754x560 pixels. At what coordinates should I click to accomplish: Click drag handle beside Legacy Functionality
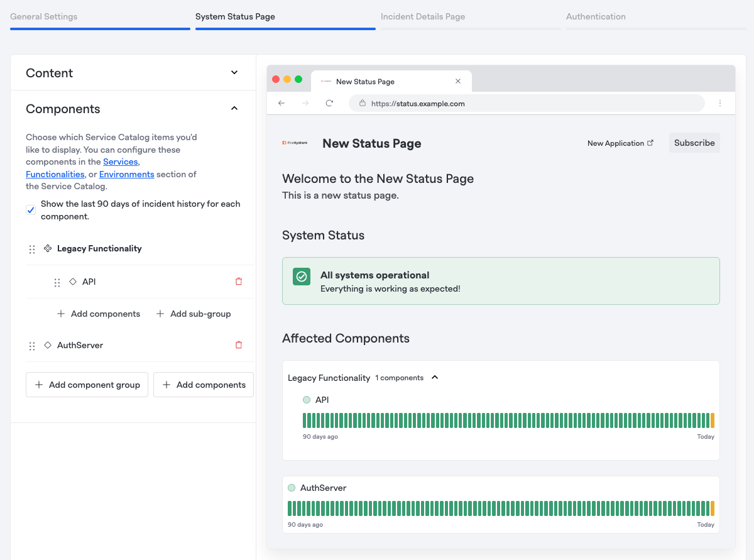point(32,250)
